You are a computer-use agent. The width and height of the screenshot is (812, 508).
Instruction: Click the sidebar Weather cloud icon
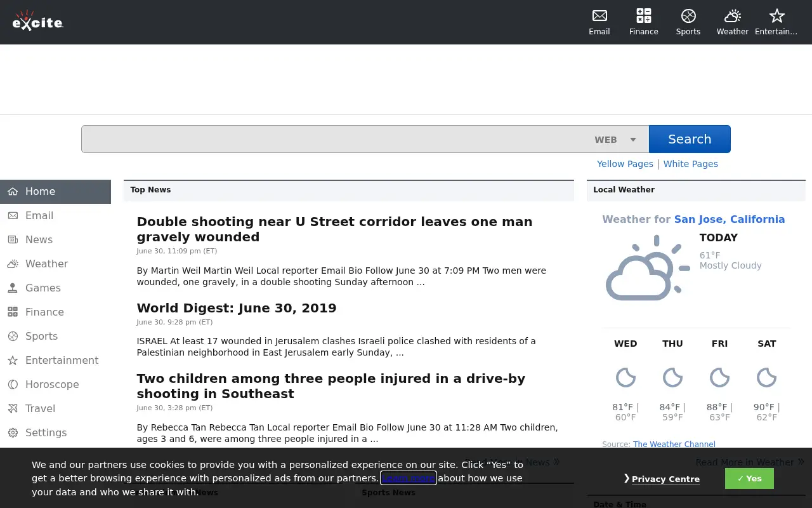click(x=13, y=264)
